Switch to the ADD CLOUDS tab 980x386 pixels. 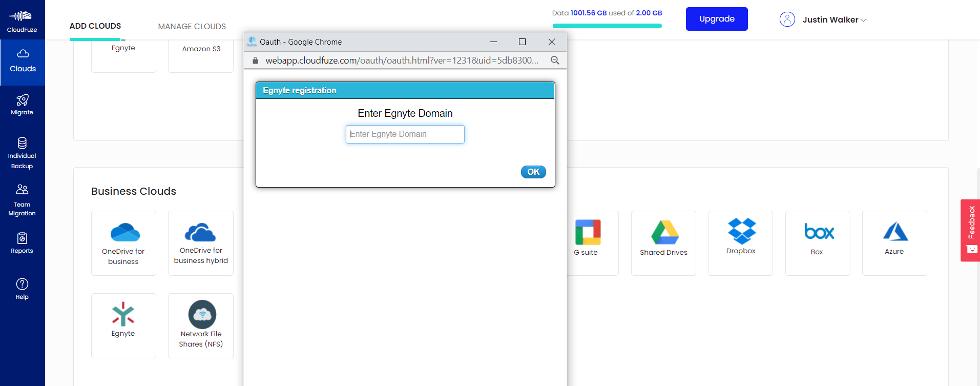(95, 26)
